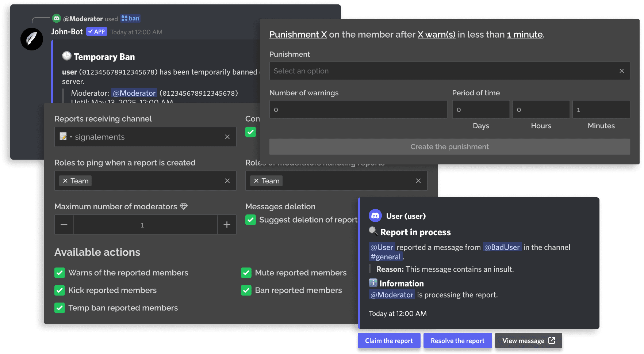Disable Mute reported members option
This screenshot has width=644, height=354.
pos(246,273)
